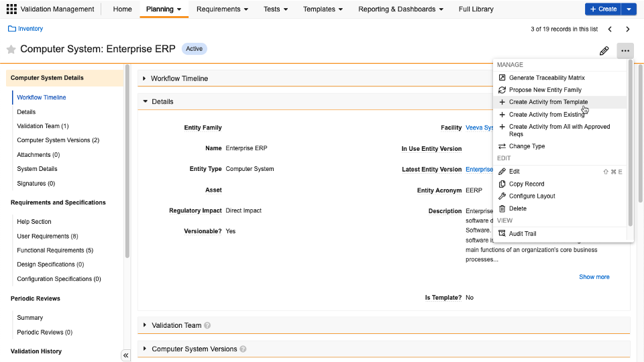This screenshot has height=362, width=644.
Task: Choose Create Activity from Template
Action: pos(547,102)
